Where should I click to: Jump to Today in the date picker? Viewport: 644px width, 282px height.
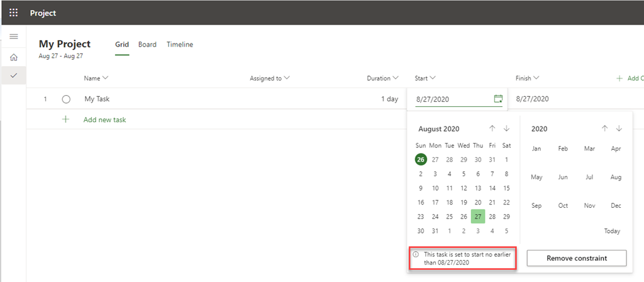tap(612, 231)
